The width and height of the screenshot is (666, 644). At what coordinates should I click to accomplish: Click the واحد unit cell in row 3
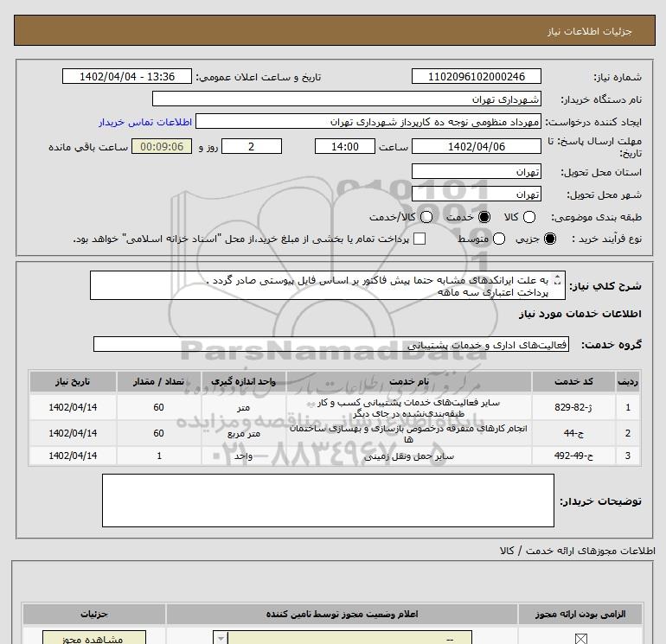click(x=243, y=456)
